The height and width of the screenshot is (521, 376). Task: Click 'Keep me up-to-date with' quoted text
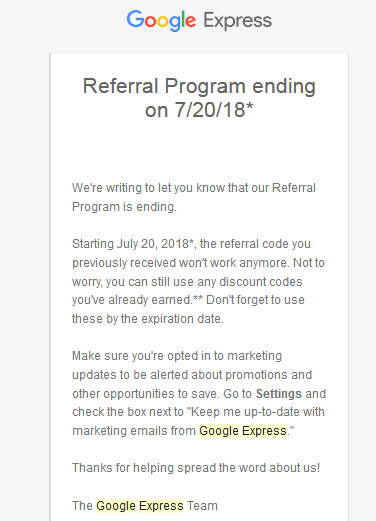tap(256, 412)
